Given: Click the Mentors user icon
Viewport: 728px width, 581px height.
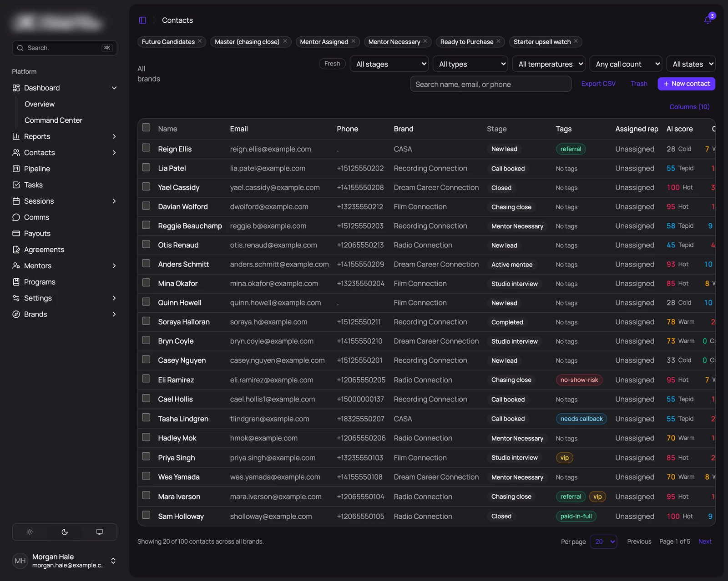Looking at the screenshot, I should pos(16,265).
